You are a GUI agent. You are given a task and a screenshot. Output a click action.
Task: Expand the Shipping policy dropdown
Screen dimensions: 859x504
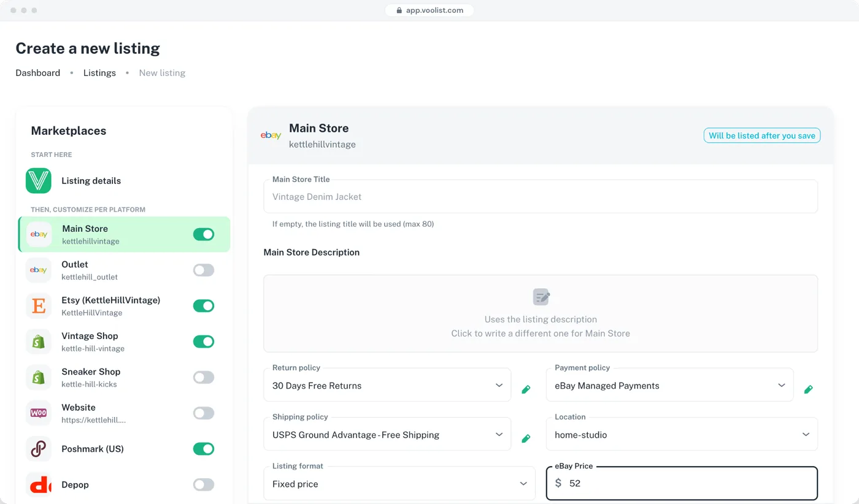[387, 434]
